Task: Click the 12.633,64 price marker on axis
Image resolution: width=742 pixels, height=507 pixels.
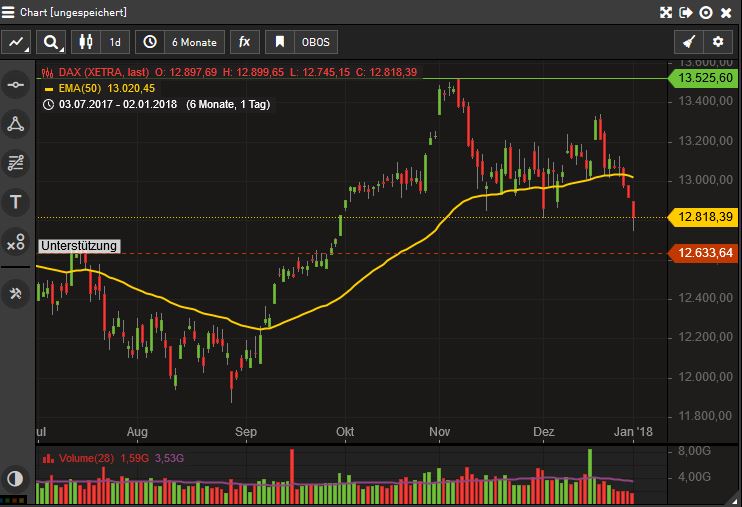Action: pos(705,253)
